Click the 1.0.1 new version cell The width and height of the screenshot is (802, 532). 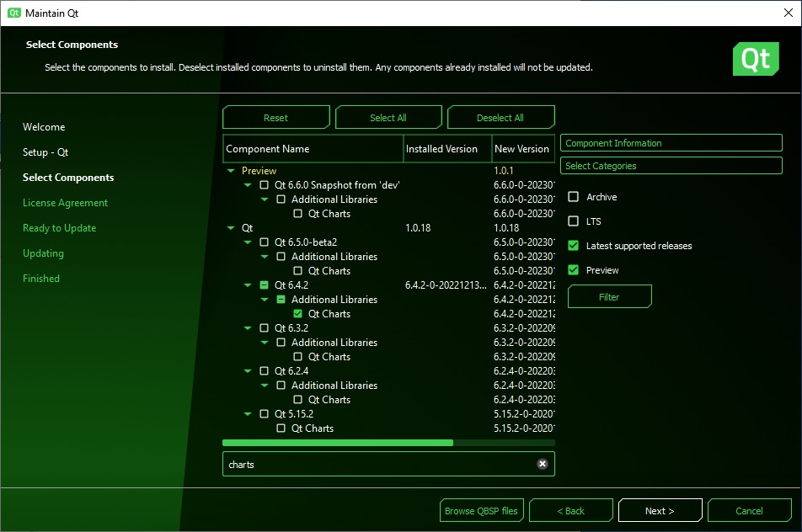(503, 170)
